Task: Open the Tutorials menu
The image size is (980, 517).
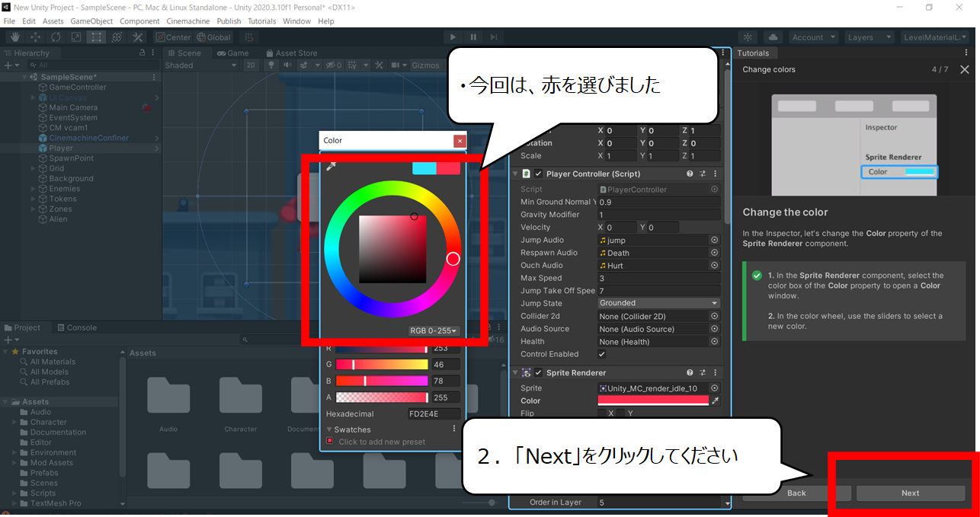Action: tap(261, 21)
